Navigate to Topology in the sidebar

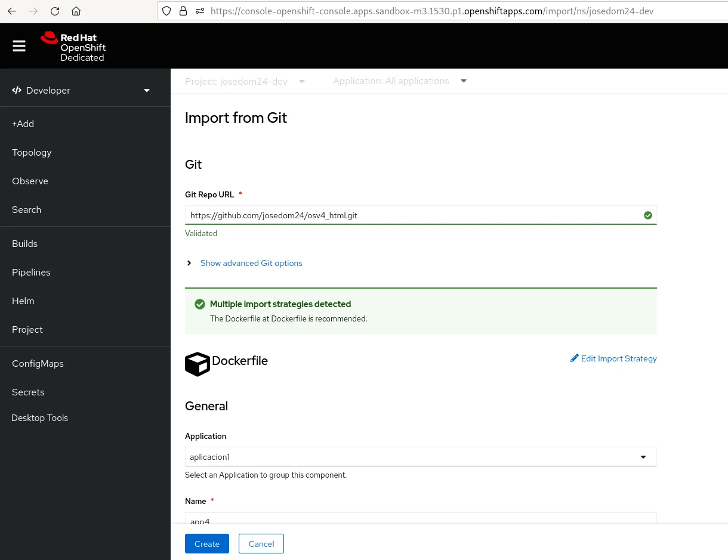coord(32,152)
